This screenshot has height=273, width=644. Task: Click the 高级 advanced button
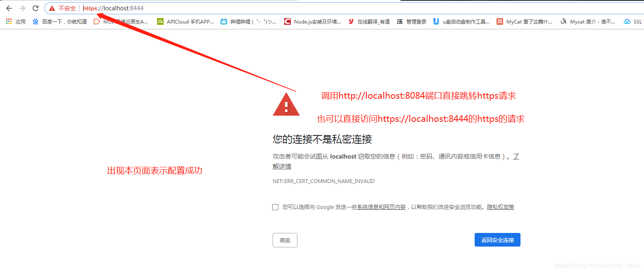(285, 240)
